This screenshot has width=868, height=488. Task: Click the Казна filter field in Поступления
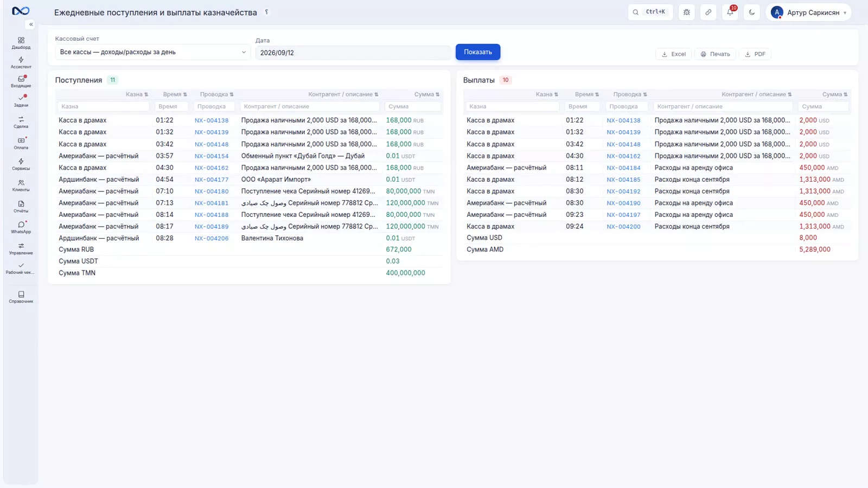(x=103, y=107)
